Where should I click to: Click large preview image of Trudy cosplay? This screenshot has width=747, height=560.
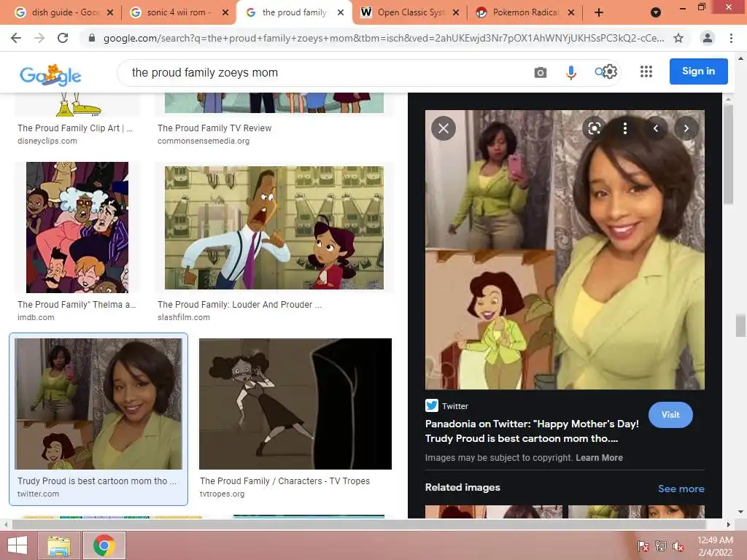pyautogui.click(x=565, y=249)
